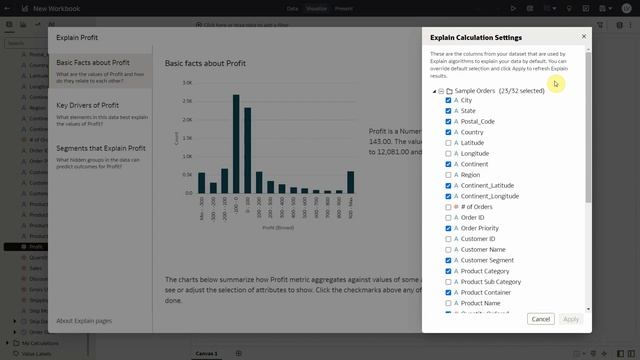Open the Canvas 1 tab at bottom
The width and height of the screenshot is (640, 360).
(207, 353)
